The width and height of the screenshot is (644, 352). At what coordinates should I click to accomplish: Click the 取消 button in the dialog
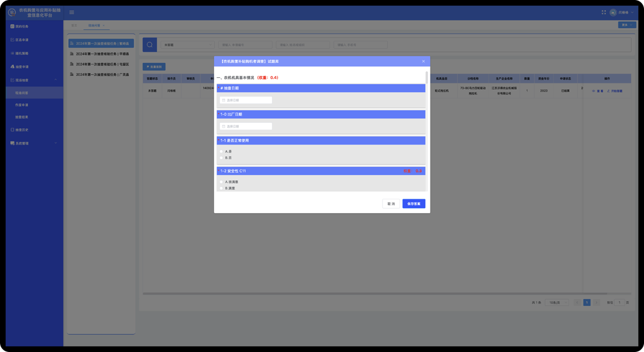pos(391,204)
